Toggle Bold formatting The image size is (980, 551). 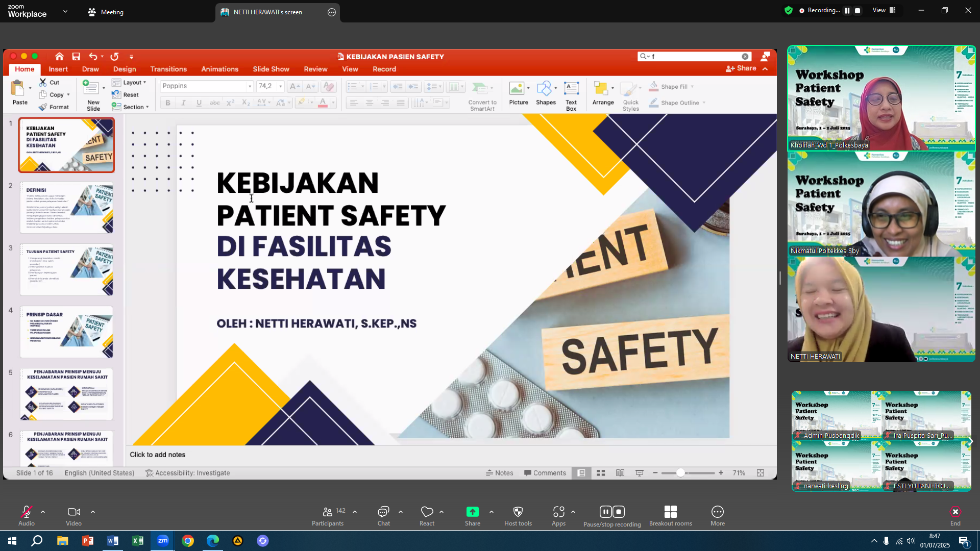pos(167,103)
